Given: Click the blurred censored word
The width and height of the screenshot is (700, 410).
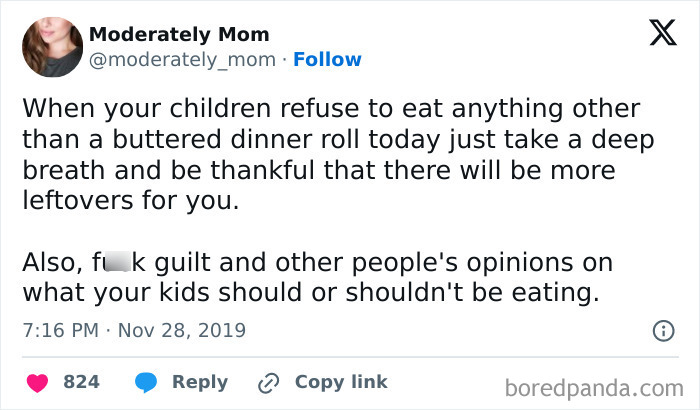Looking at the screenshot, I should pyautogui.click(x=115, y=263).
